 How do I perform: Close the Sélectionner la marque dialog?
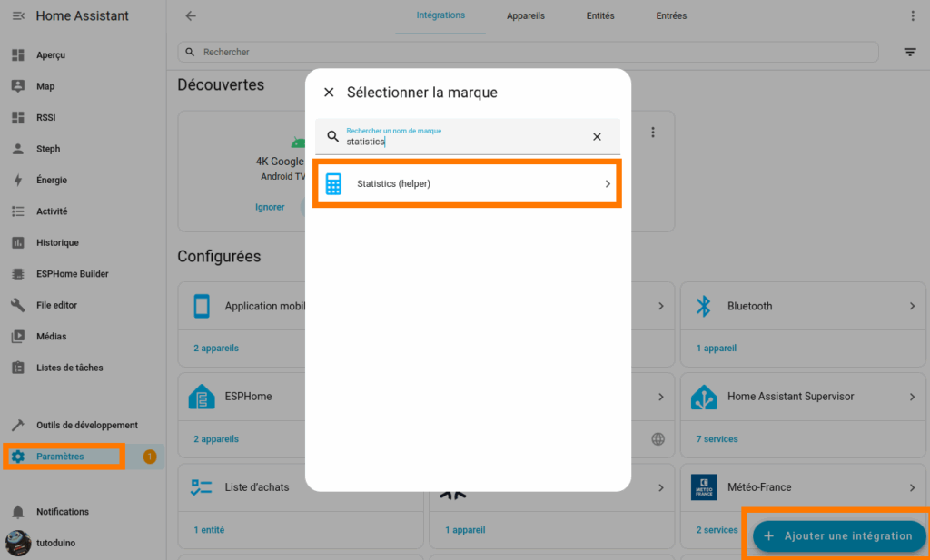tap(329, 93)
